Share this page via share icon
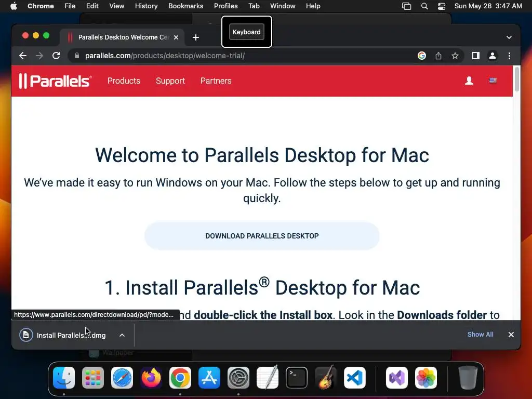 [438, 56]
